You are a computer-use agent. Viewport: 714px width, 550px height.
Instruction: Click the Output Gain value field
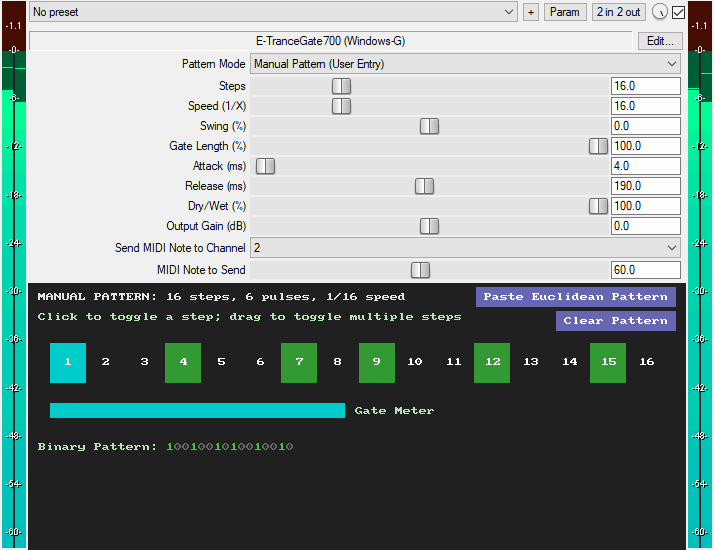click(646, 226)
